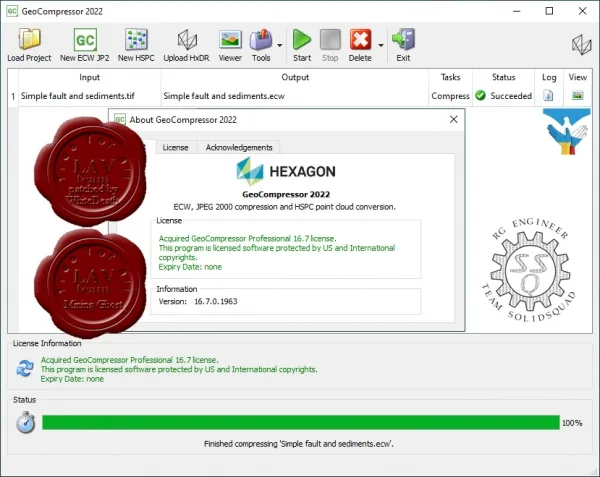
Task: Switch to the License tab
Action: click(x=175, y=148)
